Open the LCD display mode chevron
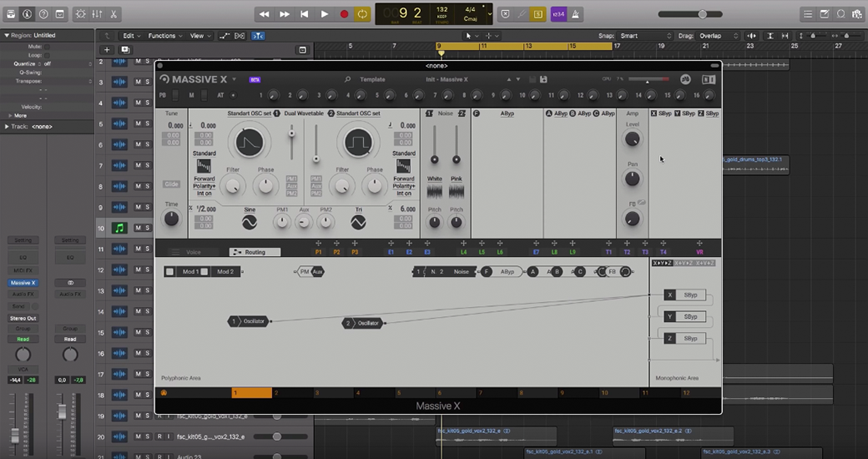The width and height of the screenshot is (868, 459). 489,14
